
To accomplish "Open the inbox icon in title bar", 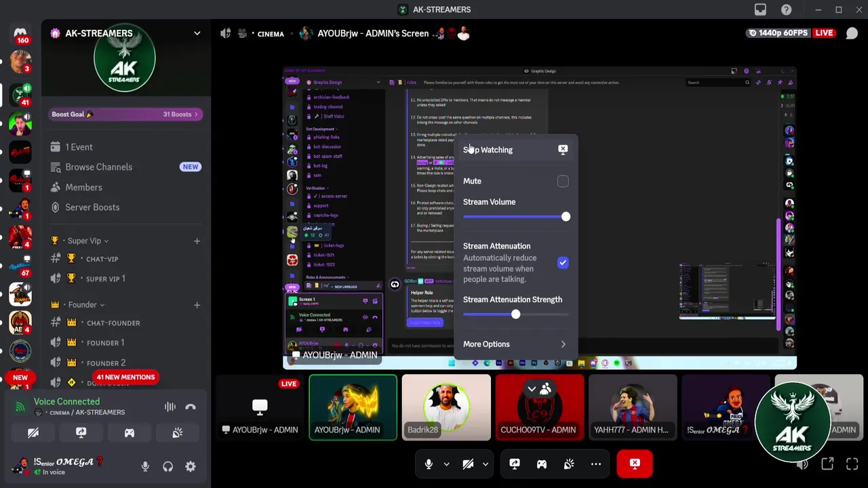I will click(x=760, y=9).
